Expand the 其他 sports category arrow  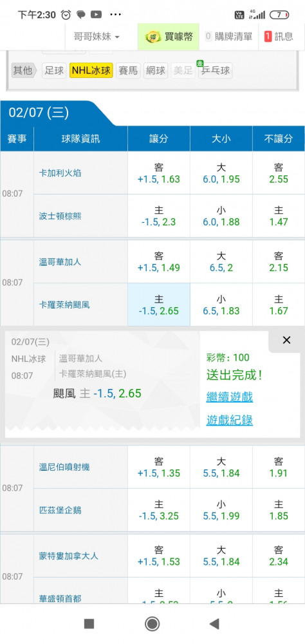click(24, 71)
